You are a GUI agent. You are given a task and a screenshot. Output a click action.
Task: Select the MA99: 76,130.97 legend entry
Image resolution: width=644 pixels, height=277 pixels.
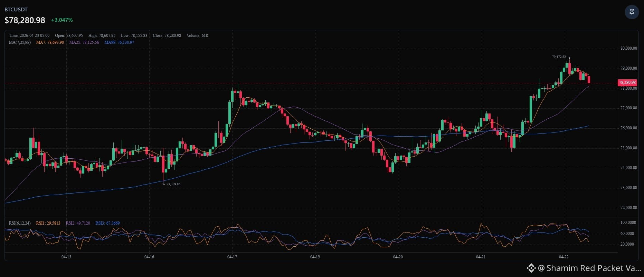point(119,42)
